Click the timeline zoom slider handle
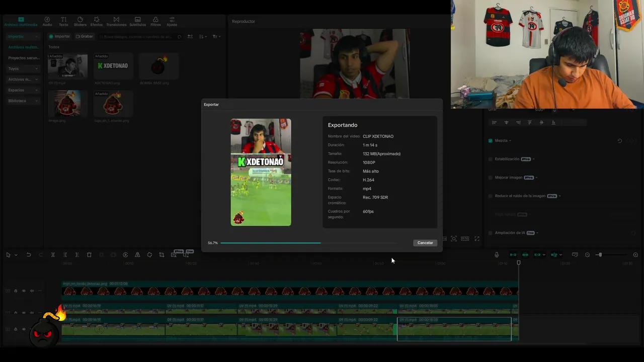Viewport: 644px width, 362px height. click(599, 255)
